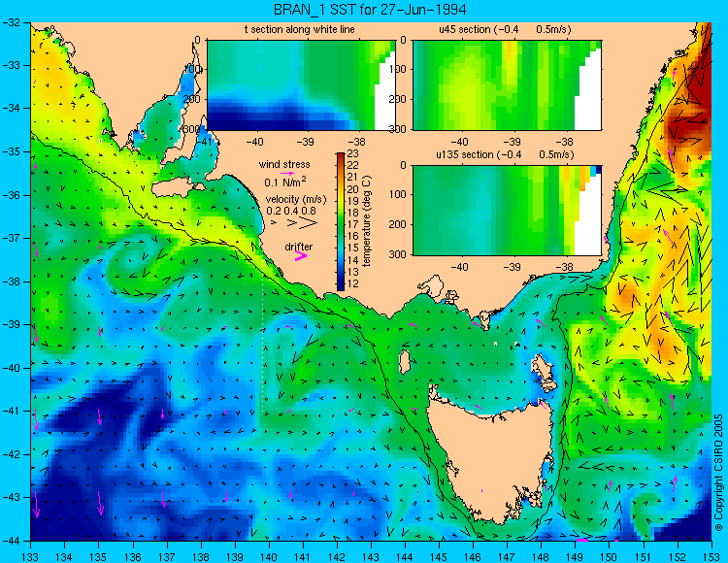
Task: Select the 't section along white line' label
Action: [300, 30]
